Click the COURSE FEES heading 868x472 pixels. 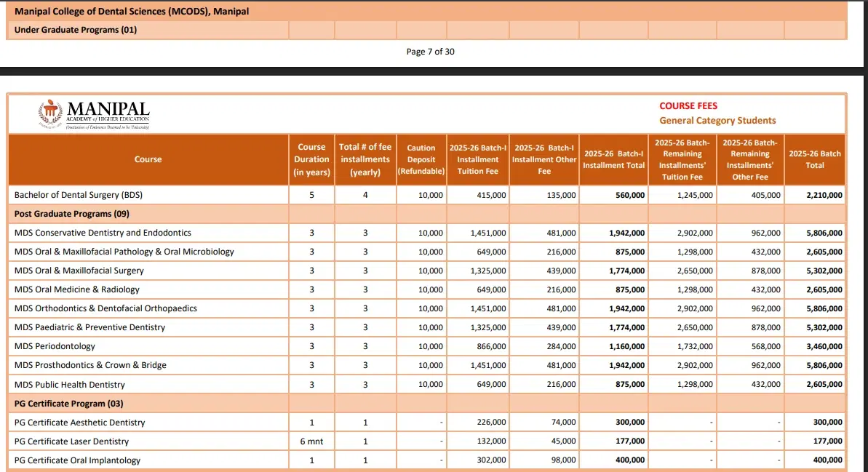pos(688,106)
